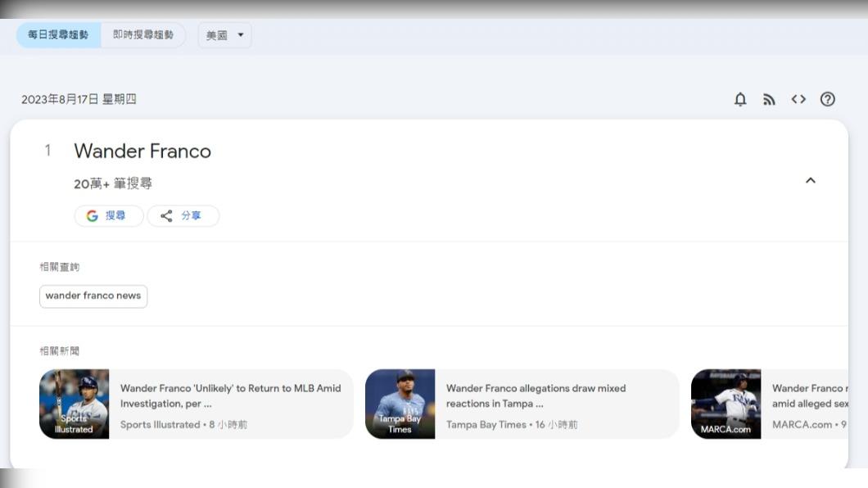868x488 pixels.
Task: Click the 'Tampa Bay Times • 16 小時前' source line
Action: pos(512,424)
